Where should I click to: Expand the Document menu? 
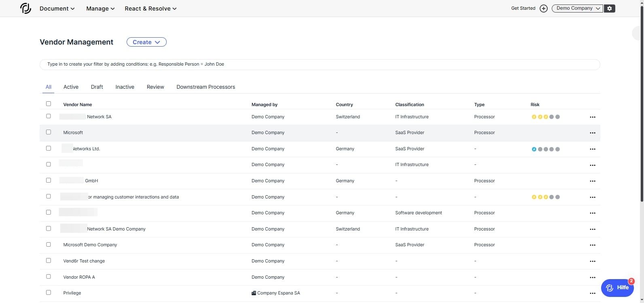[57, 9]
